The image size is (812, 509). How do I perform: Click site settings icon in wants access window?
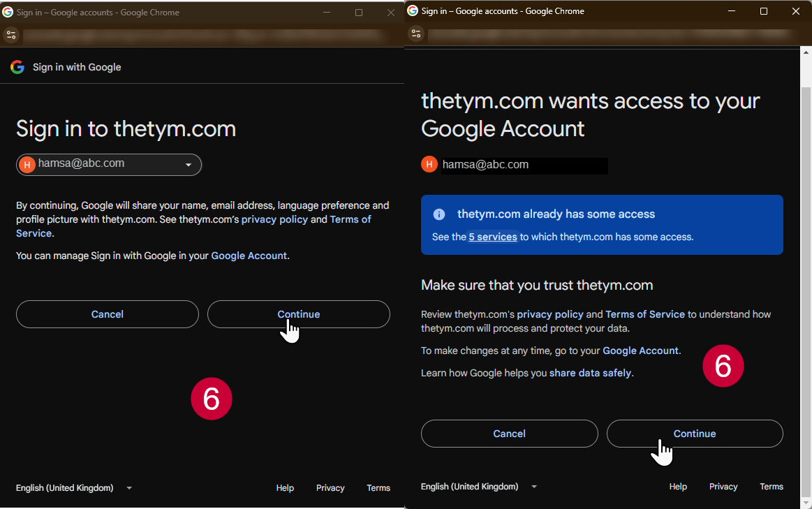(416, 34)
